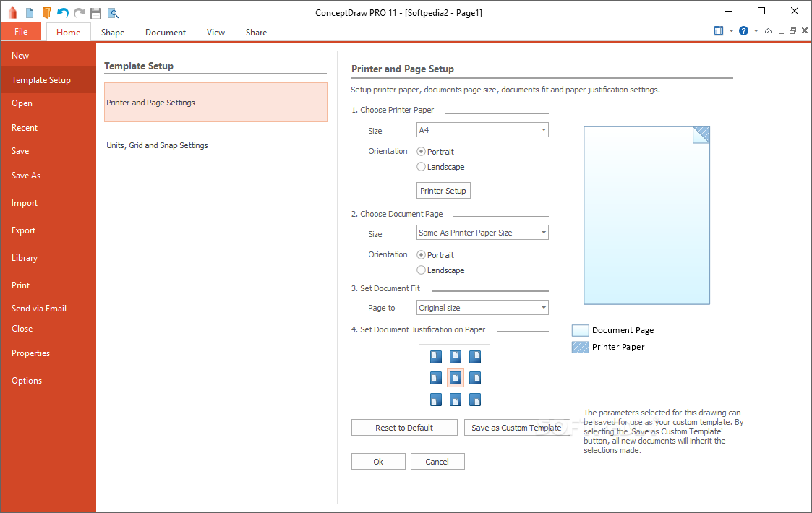The image size is (812, 513).
Task: Switch to the Document ribbon tab
Action: pos(166,32)
